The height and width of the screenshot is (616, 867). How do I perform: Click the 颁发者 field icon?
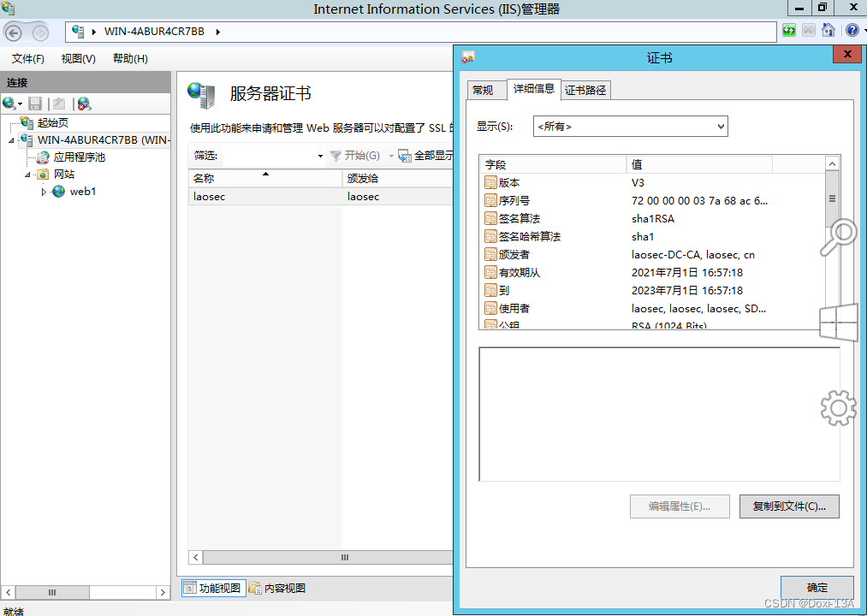490,254
